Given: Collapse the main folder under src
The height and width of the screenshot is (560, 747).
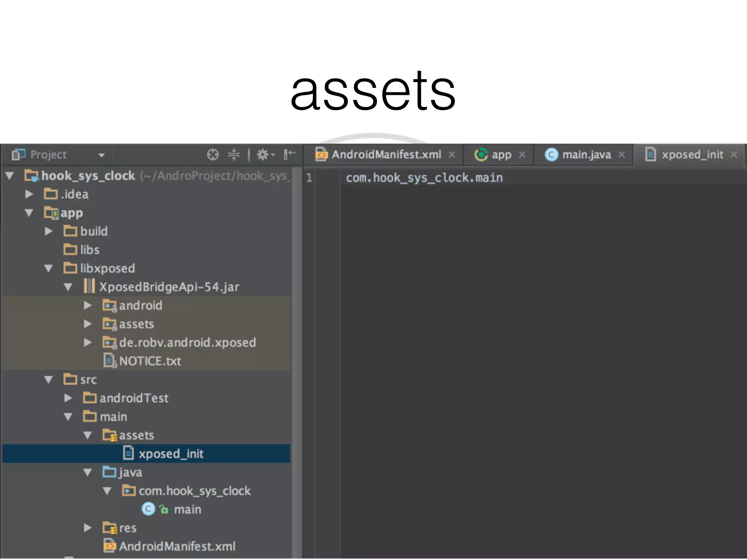Looking at the screenshot, I should click(x=68, y=417).
